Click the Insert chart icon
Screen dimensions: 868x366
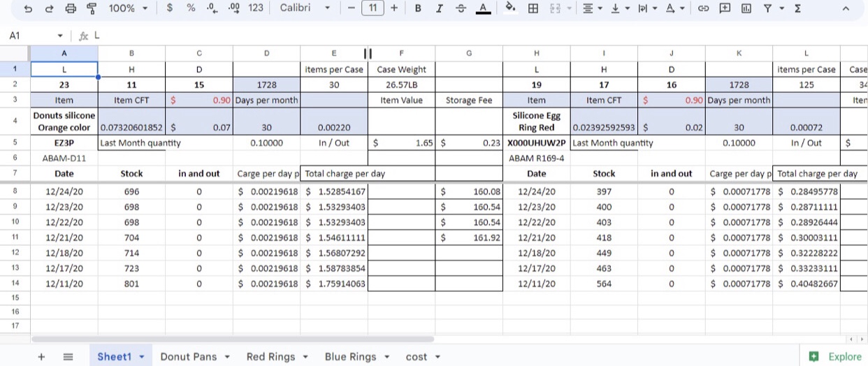[746, 8]
